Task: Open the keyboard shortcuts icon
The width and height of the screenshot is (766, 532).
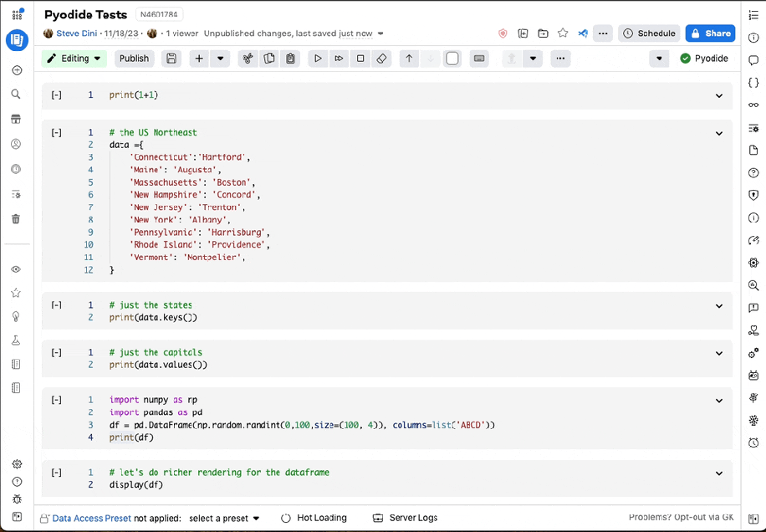Action: (x=479, y=59)
